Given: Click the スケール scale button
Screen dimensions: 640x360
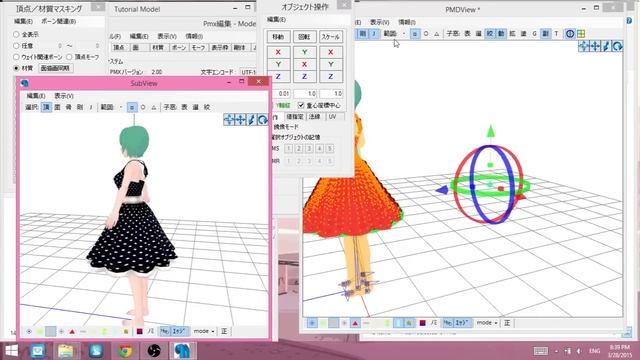Looking at the screenshot, I should [x=331, y=37].
